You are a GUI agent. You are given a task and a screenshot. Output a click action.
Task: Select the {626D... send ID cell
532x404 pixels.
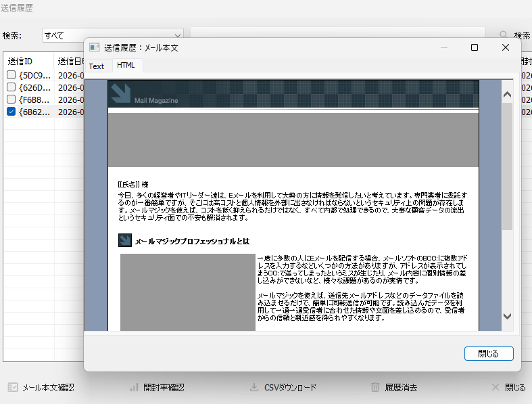click(34, 88)
